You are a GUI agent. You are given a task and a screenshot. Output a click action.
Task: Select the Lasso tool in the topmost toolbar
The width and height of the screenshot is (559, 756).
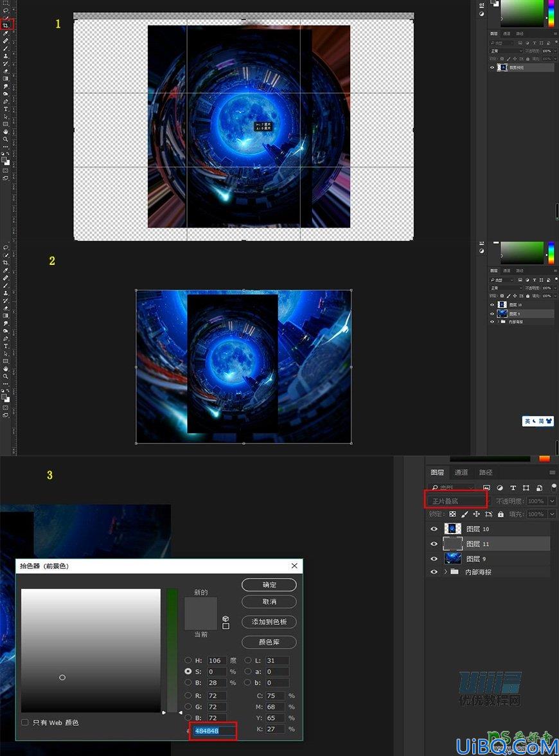(x=6, y=10)
